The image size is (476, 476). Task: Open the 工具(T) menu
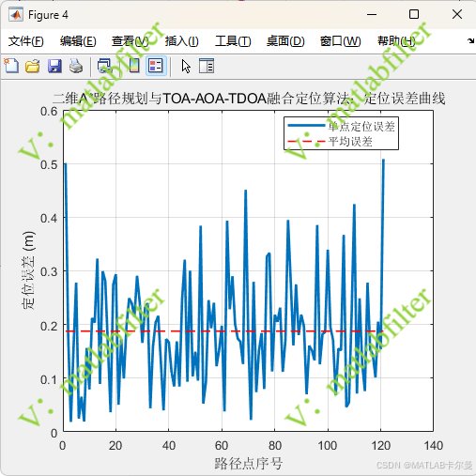(233, 41)
